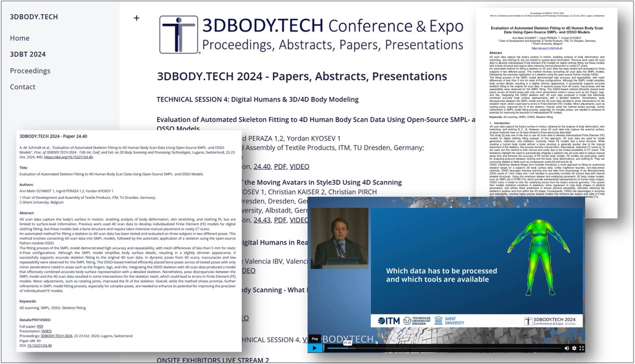The width and height of the screenshot is (635, 364).
Task: Open the 10.15221/24.40 DOI link at the bottom
Action: coord(40,345)
